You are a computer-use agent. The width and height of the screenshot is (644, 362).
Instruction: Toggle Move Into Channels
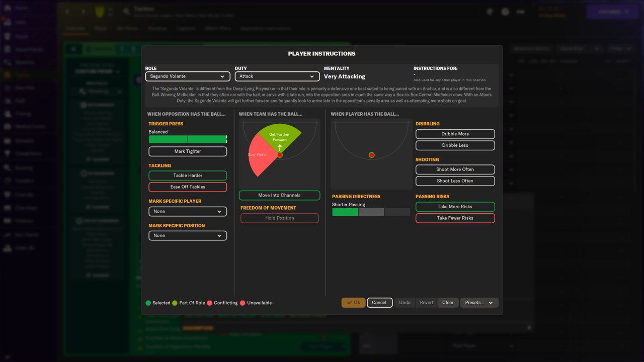279,195
